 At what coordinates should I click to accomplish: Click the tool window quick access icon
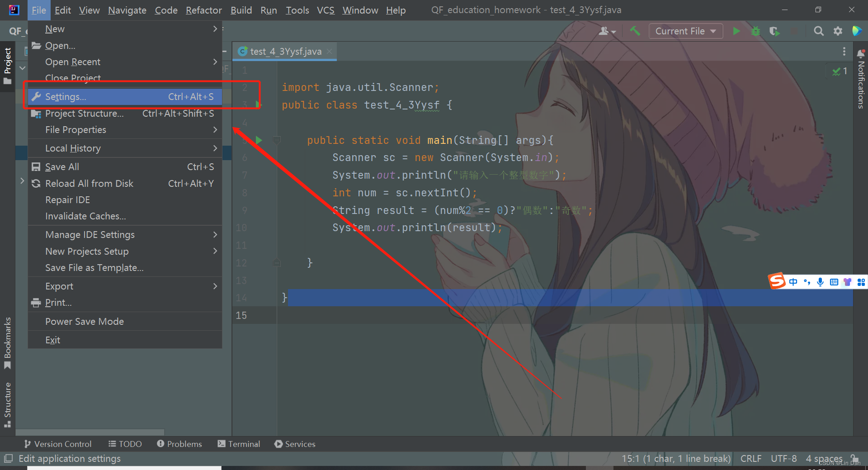(x=8, y=459)
